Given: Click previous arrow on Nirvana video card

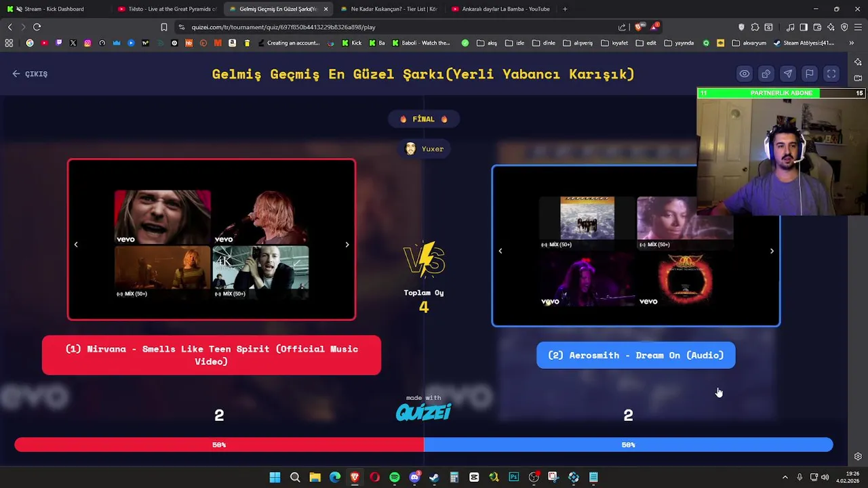Looking at the screenshot, I should click(76, 245).
